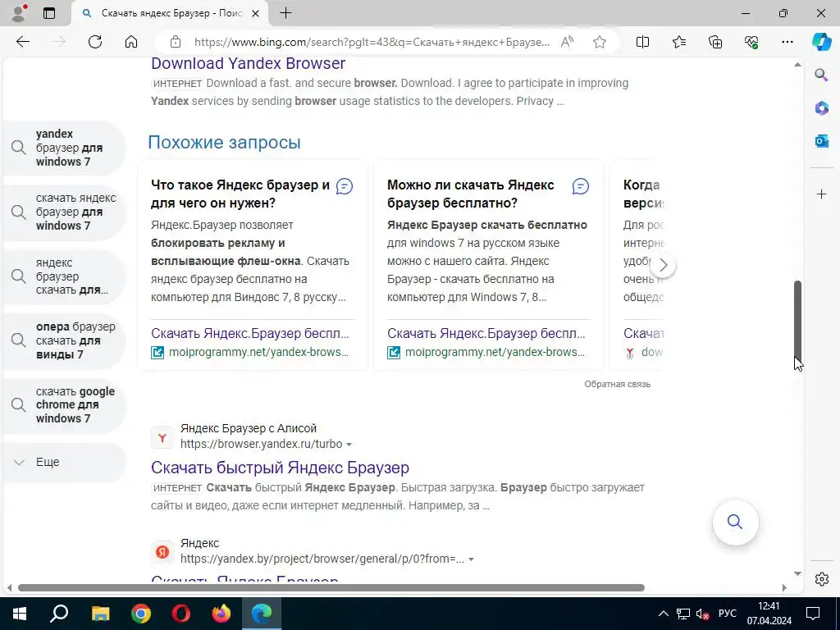Switch input language РУС
840x630 pixels.
tap(727, 614)
